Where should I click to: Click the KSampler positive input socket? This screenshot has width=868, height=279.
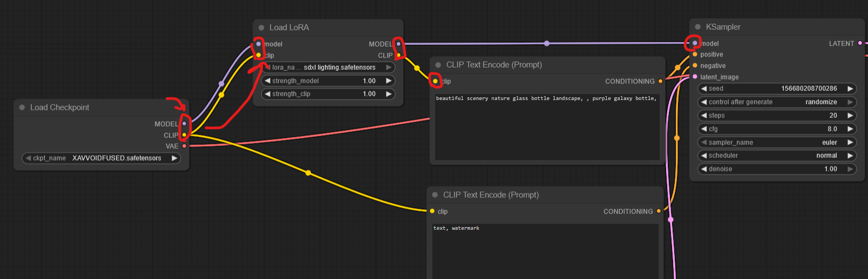(695, 55)
